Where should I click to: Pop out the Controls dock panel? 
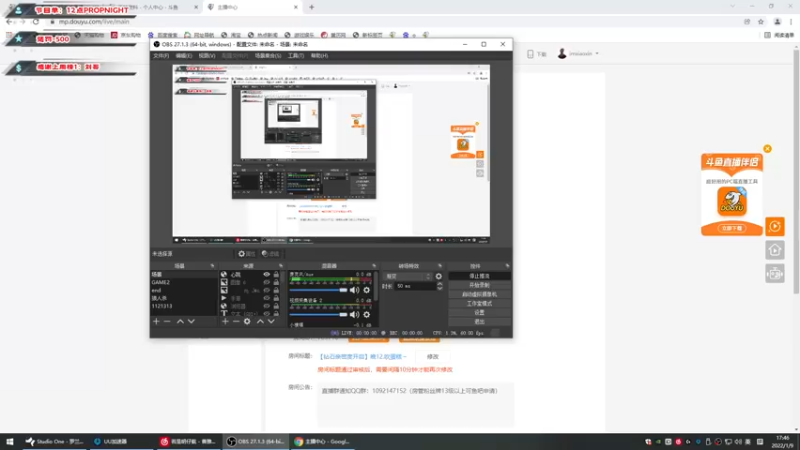click(x=507, y=266)
